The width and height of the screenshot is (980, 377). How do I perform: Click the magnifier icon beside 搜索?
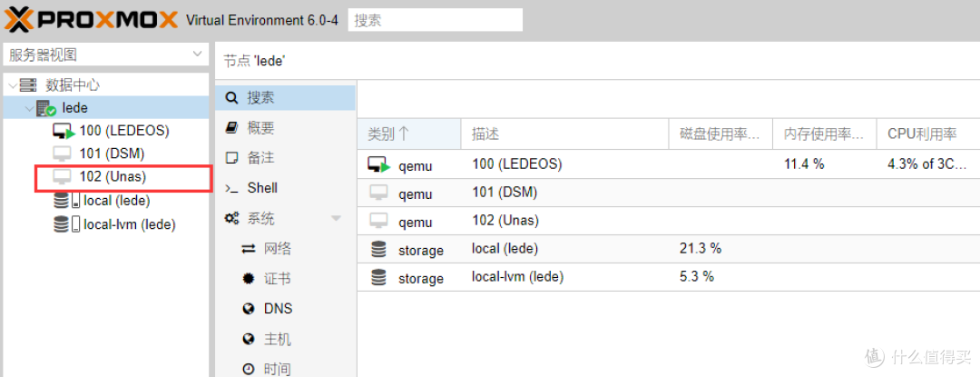click(231, 98)
